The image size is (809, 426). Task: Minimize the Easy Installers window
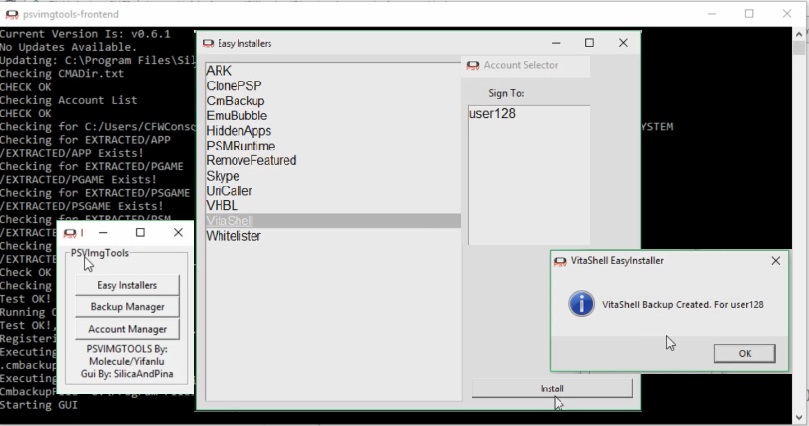pyautogui.click(x=556, y=43)
